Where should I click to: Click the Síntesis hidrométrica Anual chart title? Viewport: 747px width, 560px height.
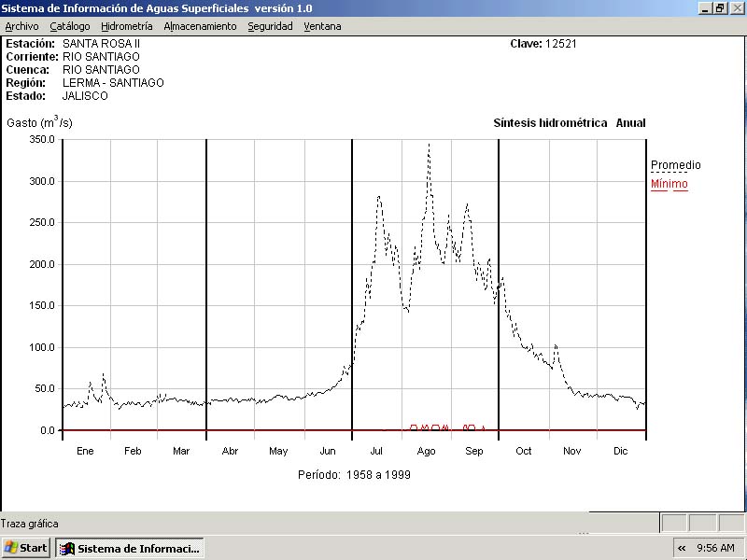point(569,123)
